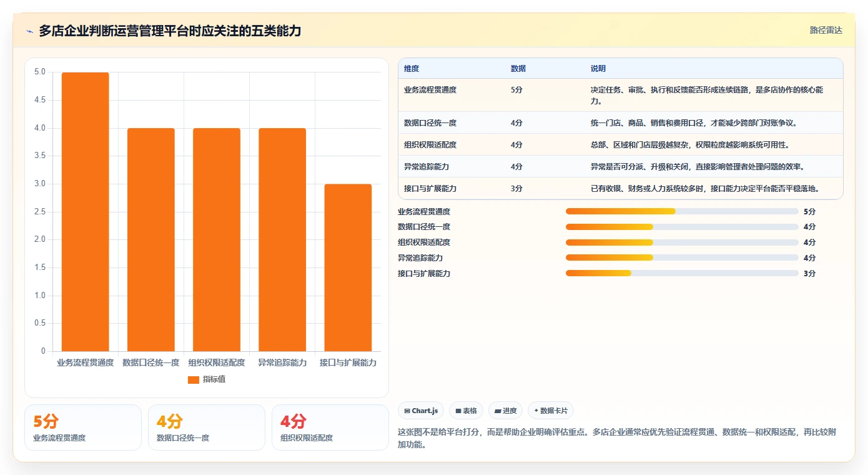The height and width of the screenshot is (475, 868).
Task: Click the 说明 column header
Action: 598,69
